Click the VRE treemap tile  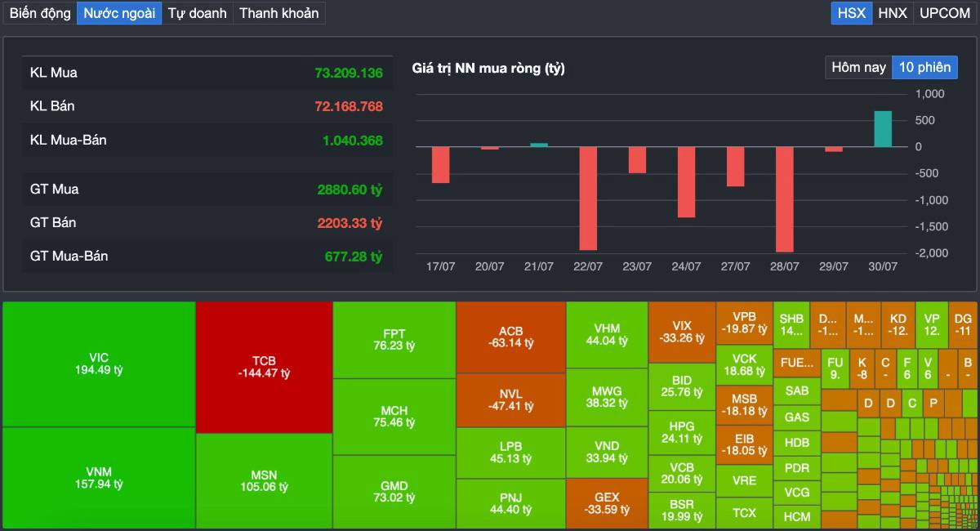click(744, 480)
